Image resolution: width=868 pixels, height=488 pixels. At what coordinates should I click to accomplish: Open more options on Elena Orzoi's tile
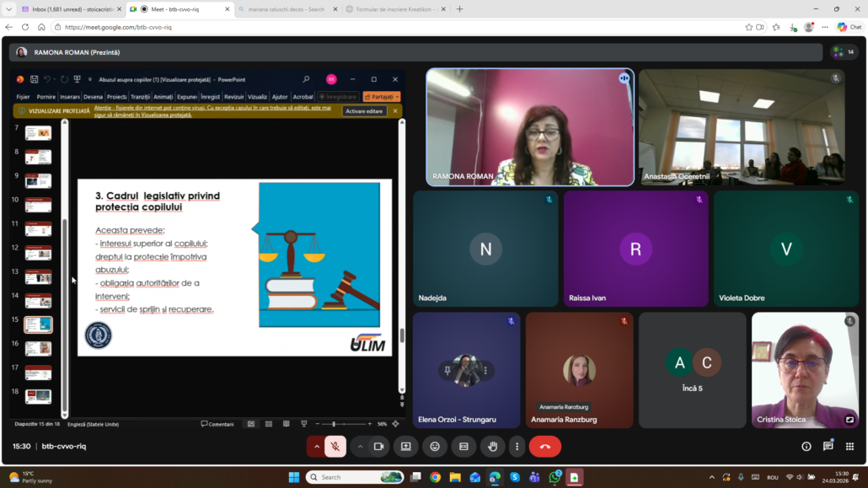pos(485,371)
